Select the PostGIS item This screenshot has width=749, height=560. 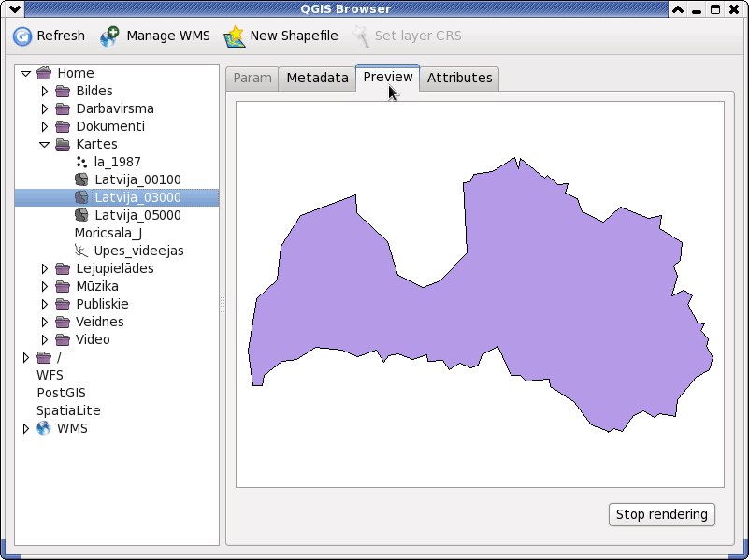(61, 393)
